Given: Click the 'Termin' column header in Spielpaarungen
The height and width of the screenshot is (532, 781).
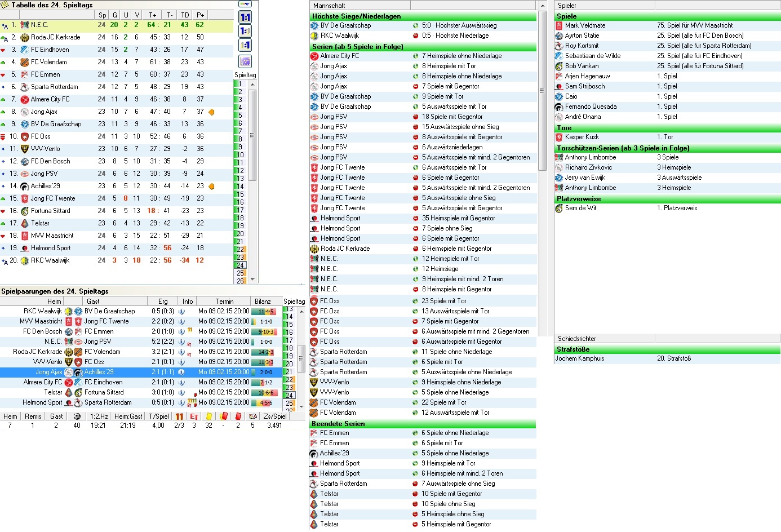Looking at the screenshot, I should click(x=224, y=302).
